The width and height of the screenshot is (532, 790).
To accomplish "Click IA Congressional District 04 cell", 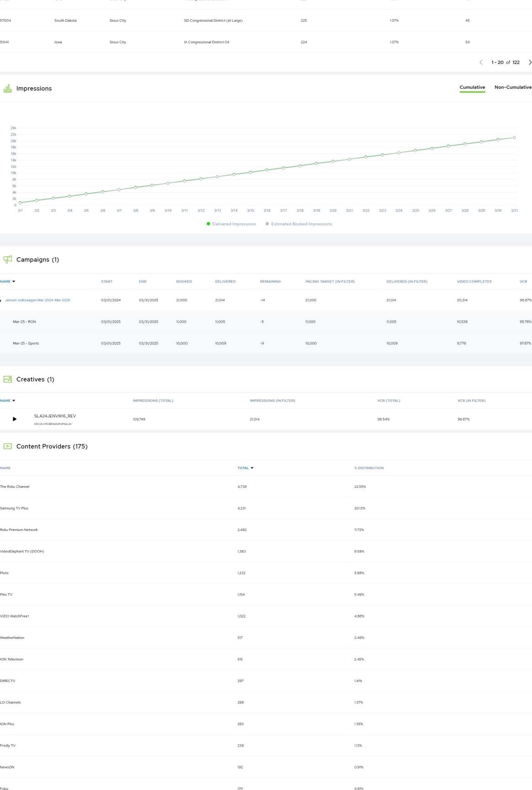I will click(207, 42).
